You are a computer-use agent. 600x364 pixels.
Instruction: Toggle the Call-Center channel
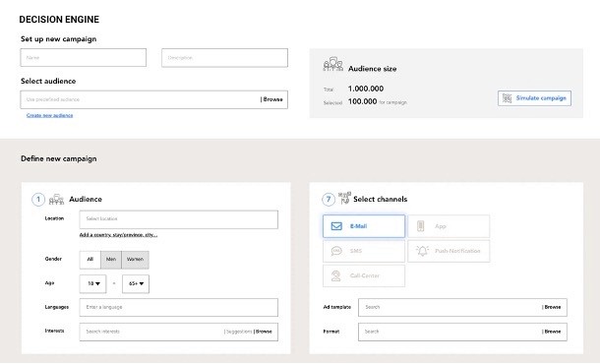click(364, 276)
